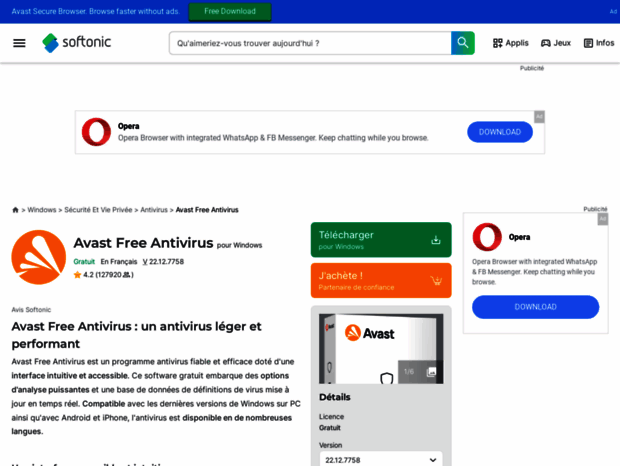Viewport: 620px width, 466px height.
Task: Focus the search field 'Qu'aimeriez-vous trouver'
Action: point(310,43)
